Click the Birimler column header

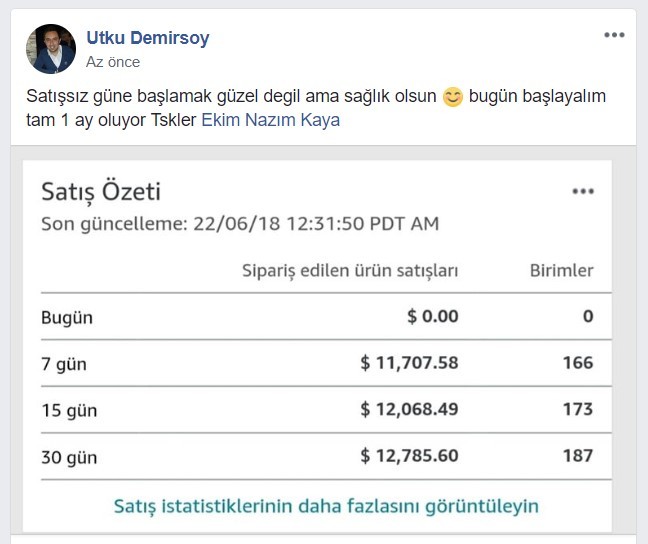(x=562, y=271)
